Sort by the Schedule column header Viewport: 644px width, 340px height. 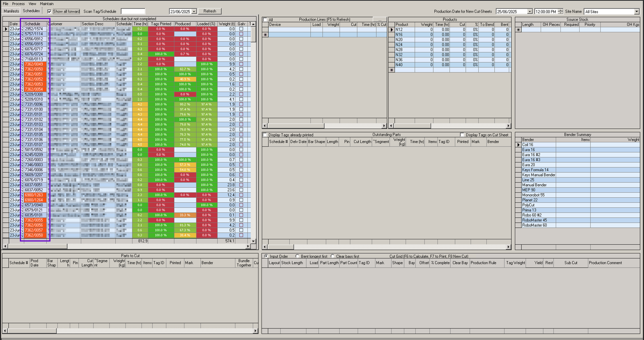[x=35, y=24]
